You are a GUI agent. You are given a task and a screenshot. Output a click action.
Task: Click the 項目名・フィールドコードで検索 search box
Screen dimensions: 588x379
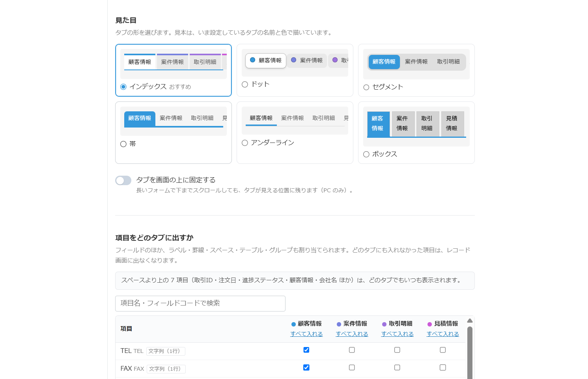[200, 304]
